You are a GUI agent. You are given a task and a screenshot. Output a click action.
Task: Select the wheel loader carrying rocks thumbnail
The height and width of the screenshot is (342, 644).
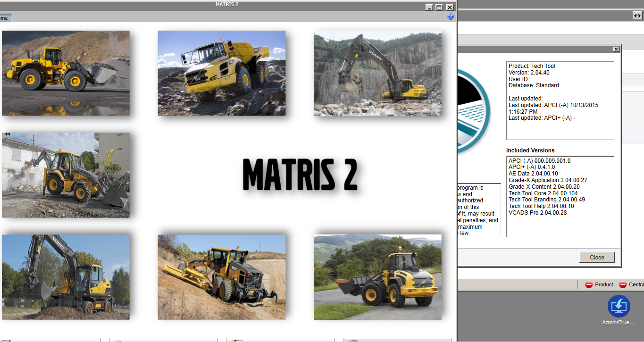(x=66, y=73)
